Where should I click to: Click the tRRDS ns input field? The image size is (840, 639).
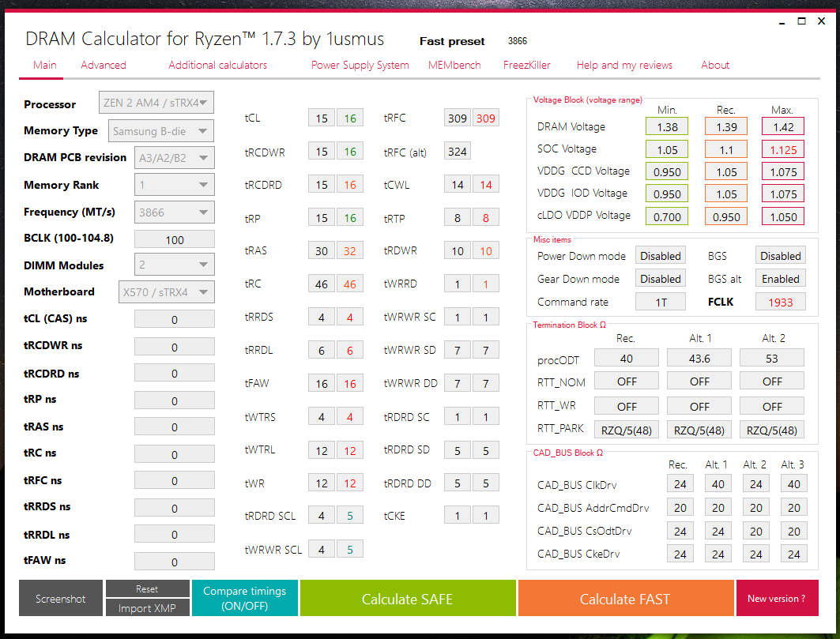point(174,508)
